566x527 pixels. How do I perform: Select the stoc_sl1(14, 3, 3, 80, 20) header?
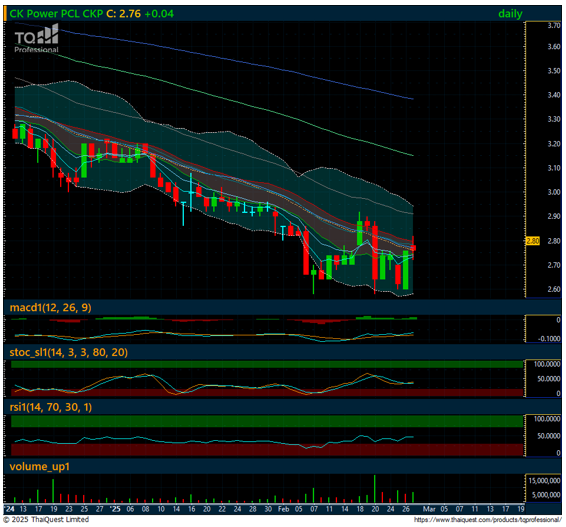tap(69, 352)
